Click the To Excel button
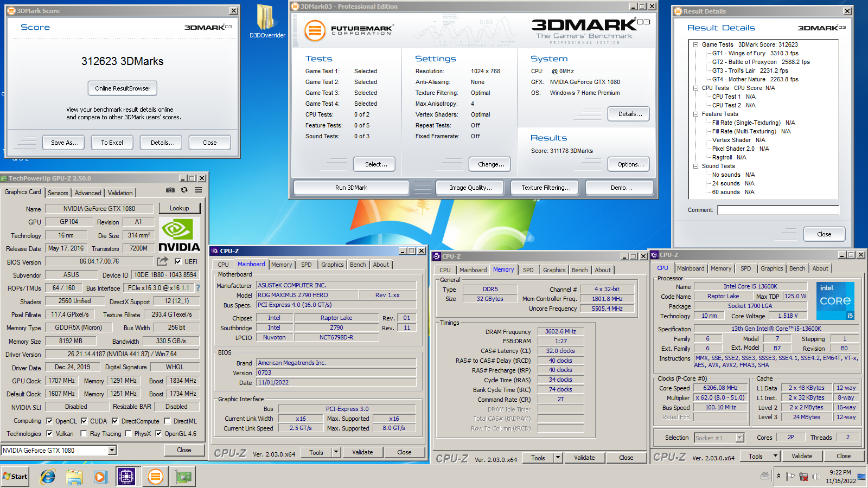The height and width of the screenshot is (488, 868). coord(112,143)
